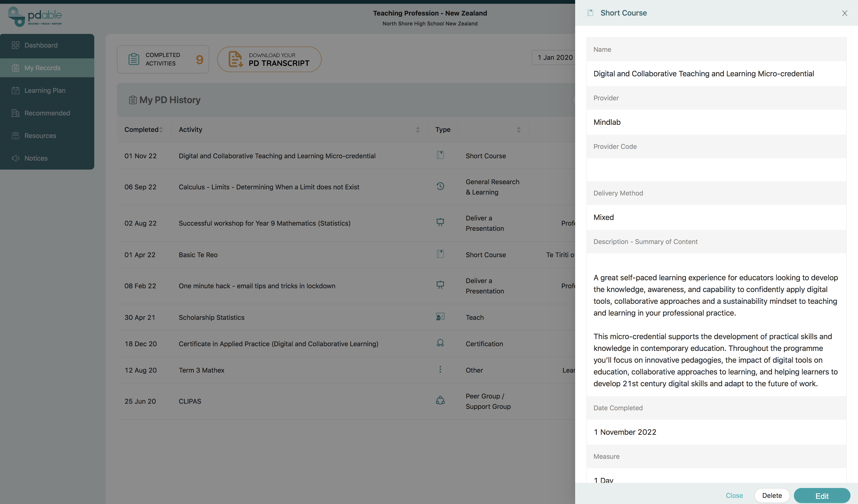Click presentation icon for Successful workshop row
The height and width of the screenshot is (504, 858).
click(x=440, y=222)
